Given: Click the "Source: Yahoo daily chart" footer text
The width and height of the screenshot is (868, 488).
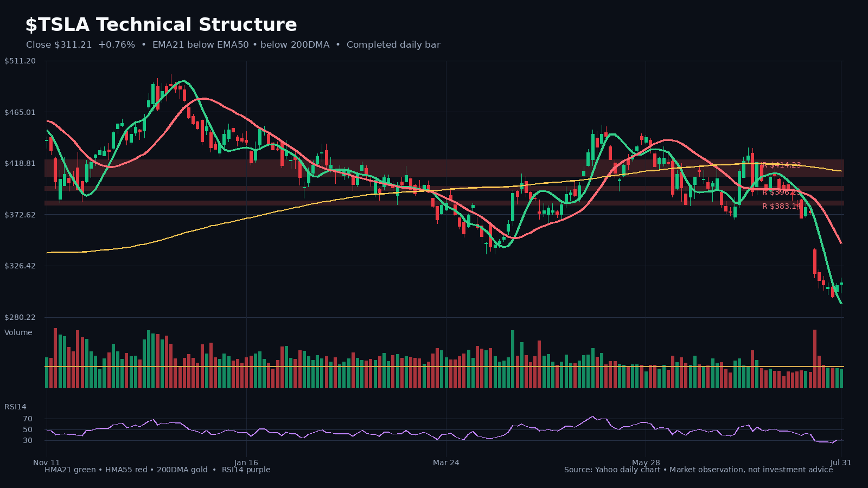Looking at the screenshot, I should coord(612,470).
